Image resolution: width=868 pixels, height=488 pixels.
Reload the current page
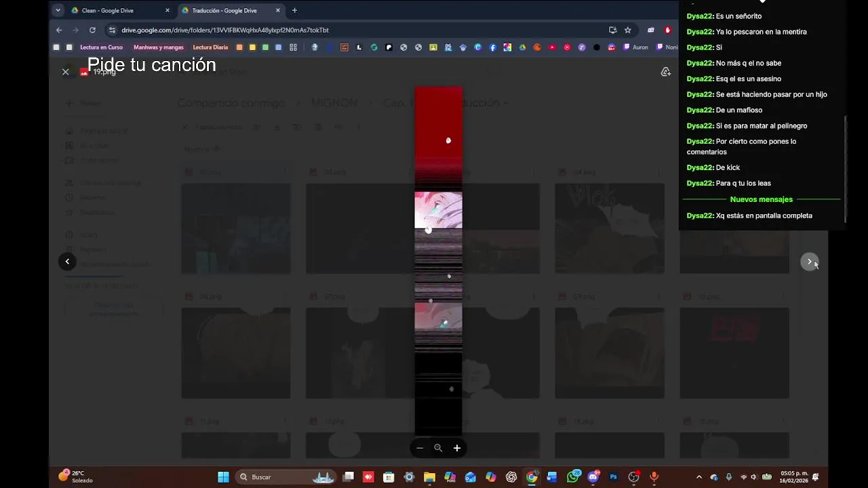coord(92,30)
